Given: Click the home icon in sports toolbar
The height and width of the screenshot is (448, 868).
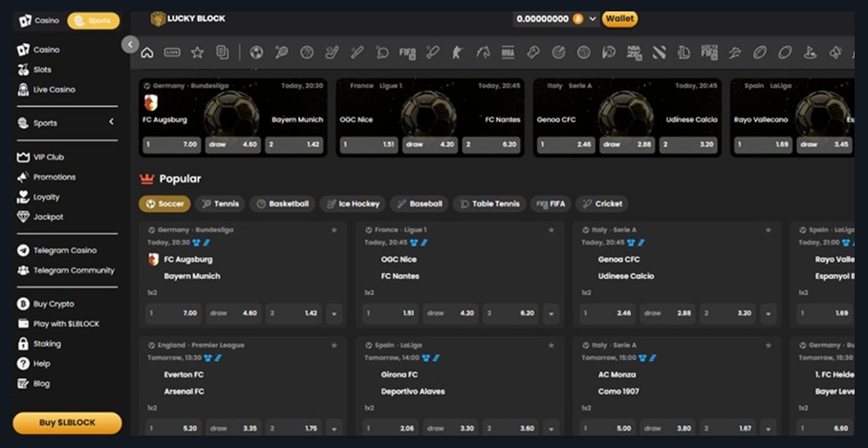Looking at the screenshot, I should pos(147,53).
